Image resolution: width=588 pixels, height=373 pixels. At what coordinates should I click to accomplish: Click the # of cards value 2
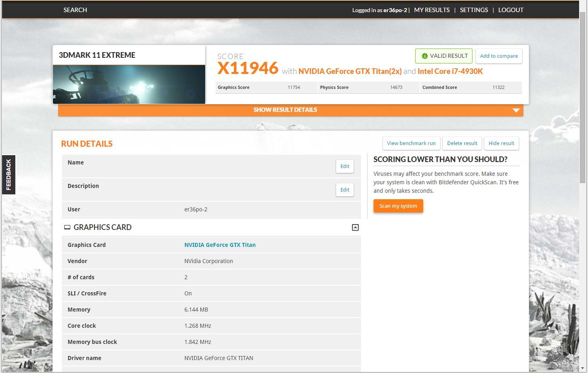coord(186,277)
